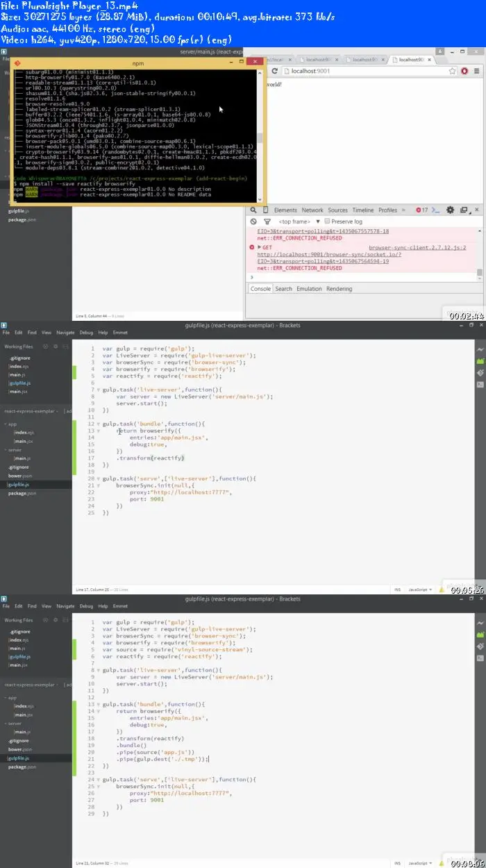Open the Emulation drawer tab
486x868 pixels.
(x=309, y=289)
